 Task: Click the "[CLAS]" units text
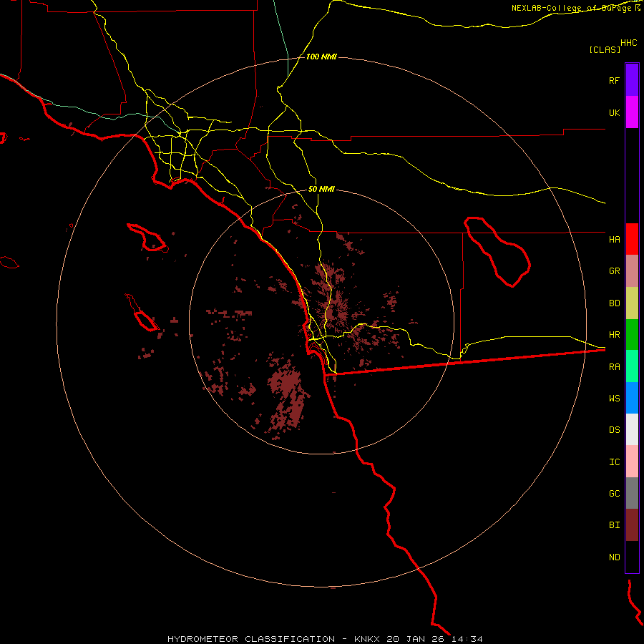coord(605,49)
